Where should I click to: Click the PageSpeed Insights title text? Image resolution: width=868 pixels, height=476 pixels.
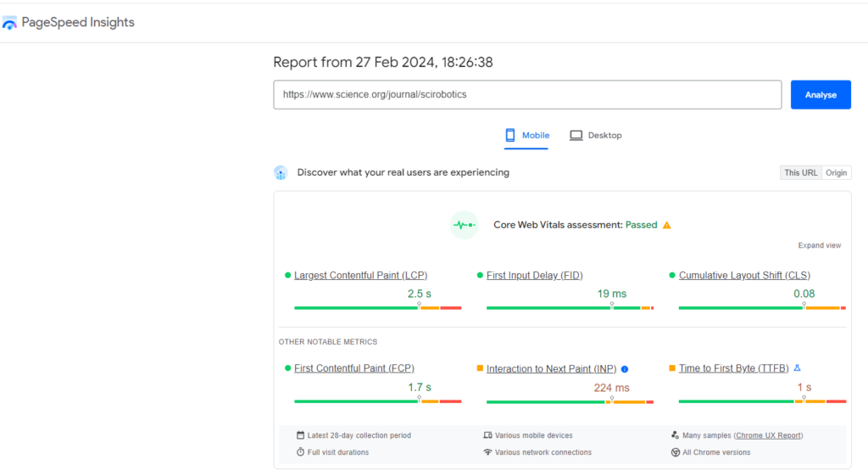click(77, 22)
